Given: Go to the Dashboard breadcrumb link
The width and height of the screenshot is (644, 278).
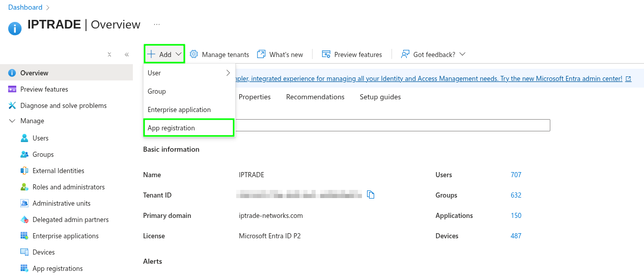Looking at the screenshot, I should pos(25,7).
